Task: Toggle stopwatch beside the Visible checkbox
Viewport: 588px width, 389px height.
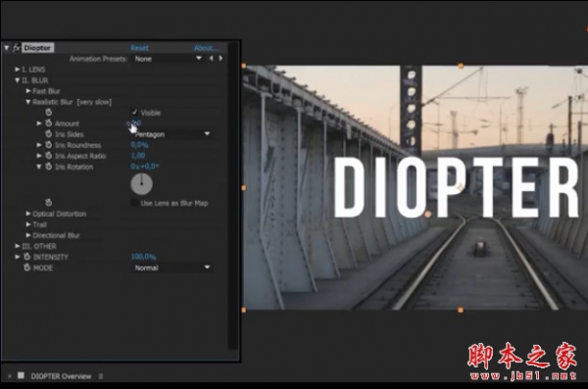Action: [48, 112]
